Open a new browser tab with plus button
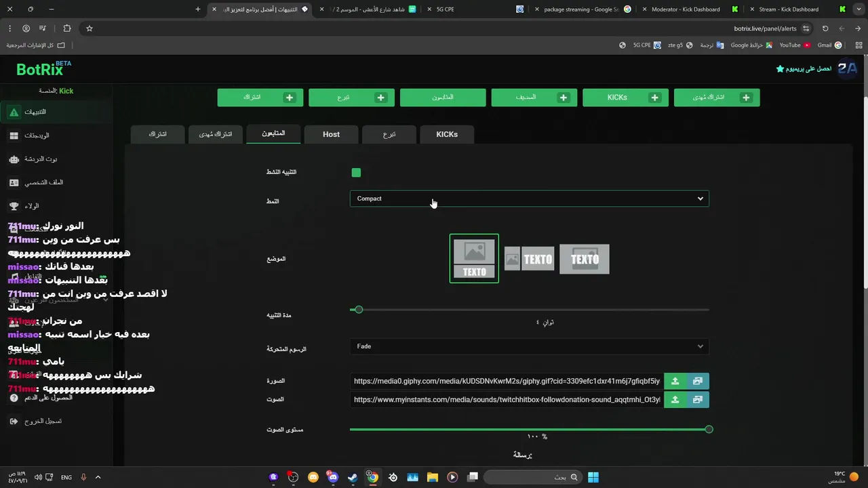Screen dimensions: 868x488 [x=198, y=9]
